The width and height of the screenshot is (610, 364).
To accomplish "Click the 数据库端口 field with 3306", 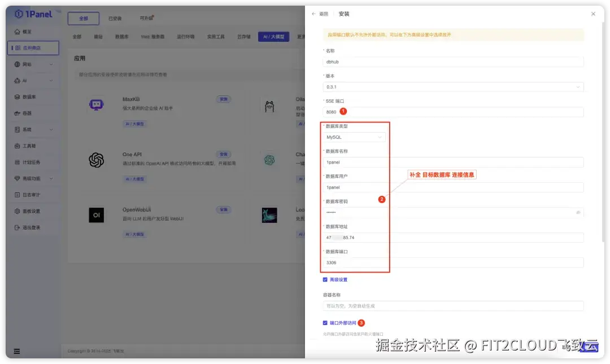I will 453,262.
